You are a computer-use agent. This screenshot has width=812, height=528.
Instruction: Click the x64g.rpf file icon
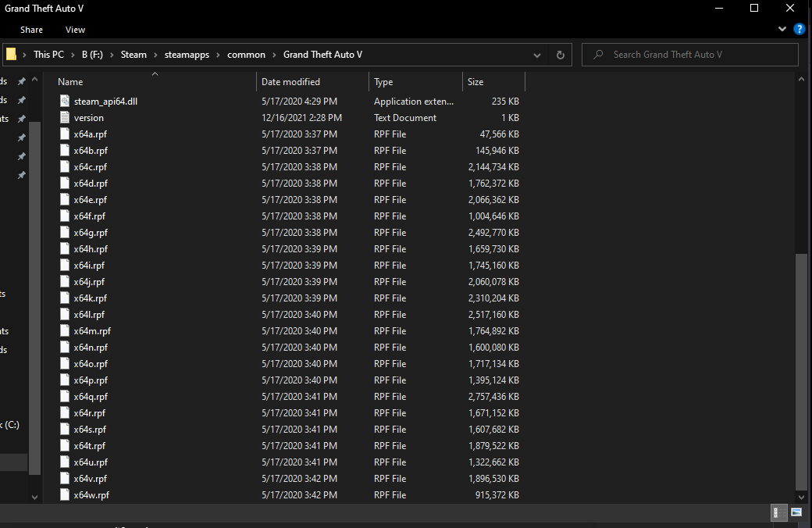pos(65,233)
